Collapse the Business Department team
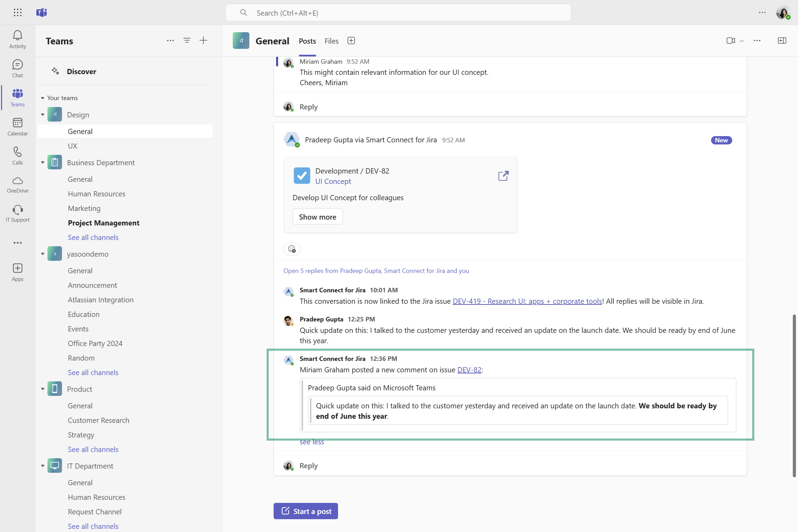Viewport: 798px width, 532px height. (x=43, y=162)
